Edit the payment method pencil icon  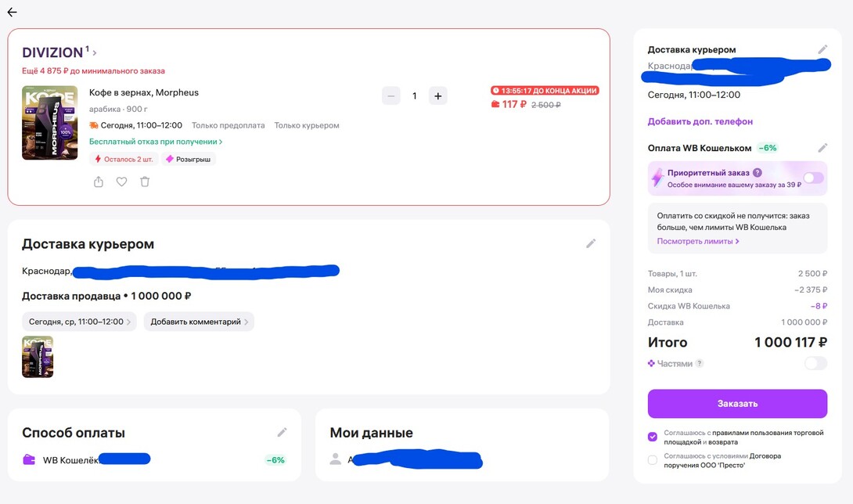coord(283,432)
